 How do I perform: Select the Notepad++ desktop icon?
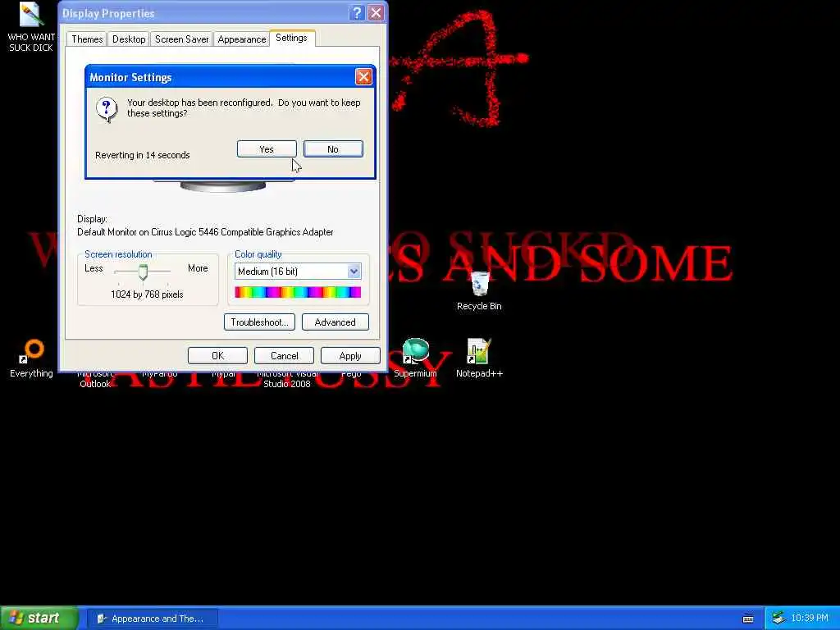[x=479, y=358]
